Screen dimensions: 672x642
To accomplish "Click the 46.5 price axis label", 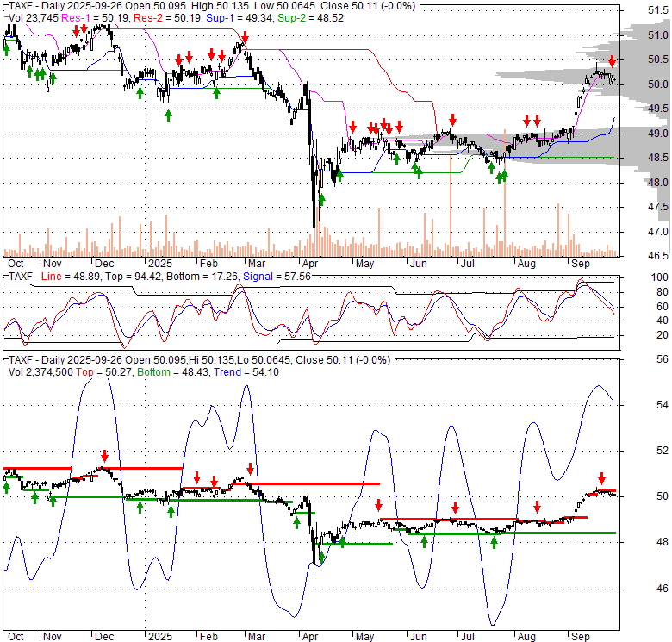I will 658,256.
